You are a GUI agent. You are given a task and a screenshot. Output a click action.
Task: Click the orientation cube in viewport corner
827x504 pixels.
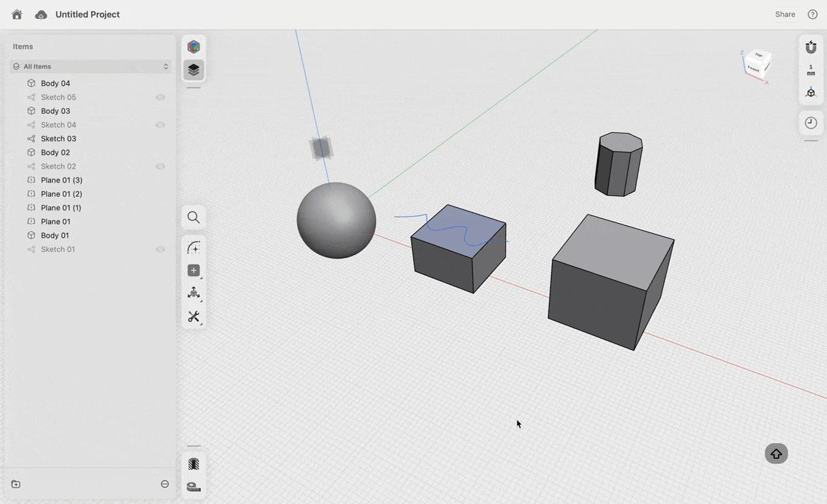point(757,65)
